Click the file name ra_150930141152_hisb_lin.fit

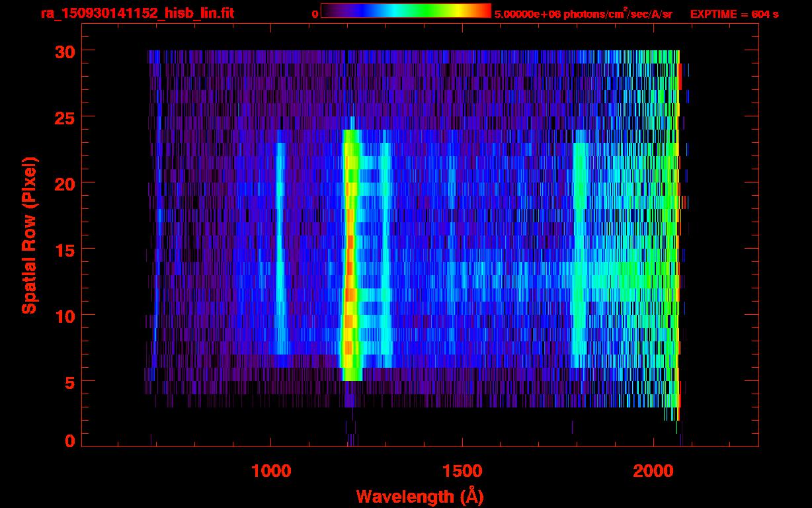[x=137, y=13]
